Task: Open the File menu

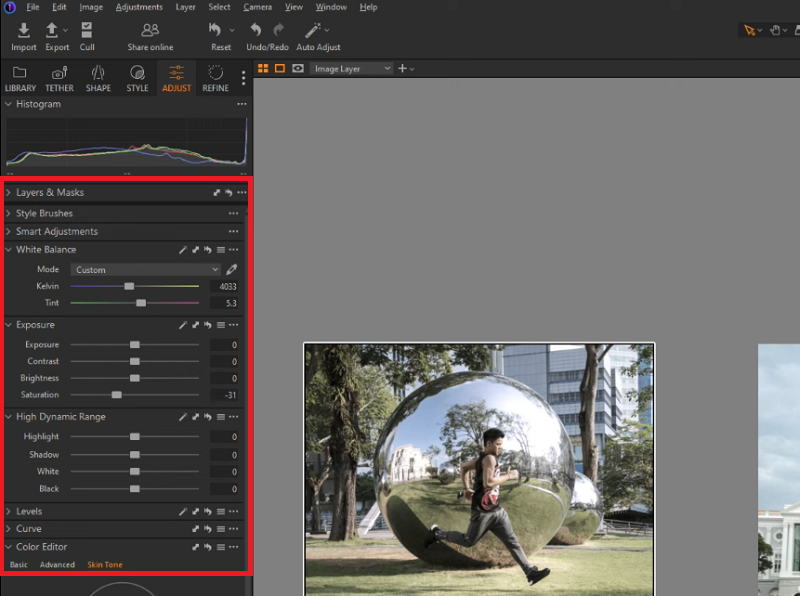Action: tap(33, 7)
